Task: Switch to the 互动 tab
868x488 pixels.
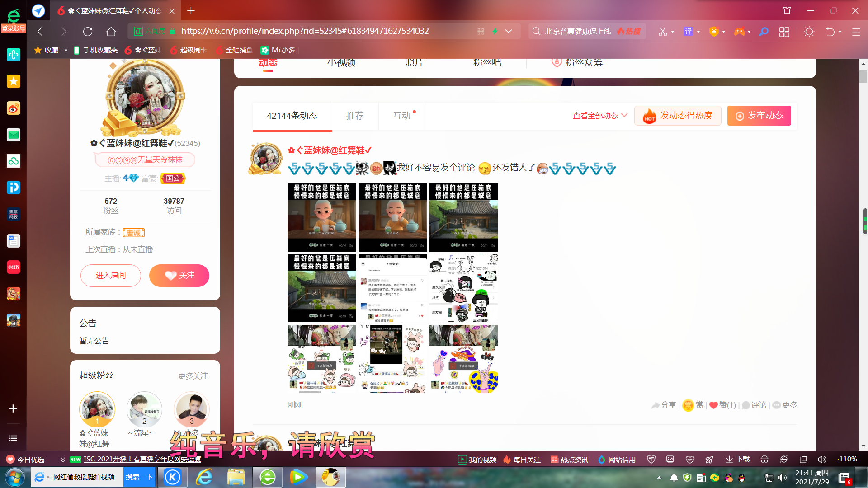Action: pos(402,116)
